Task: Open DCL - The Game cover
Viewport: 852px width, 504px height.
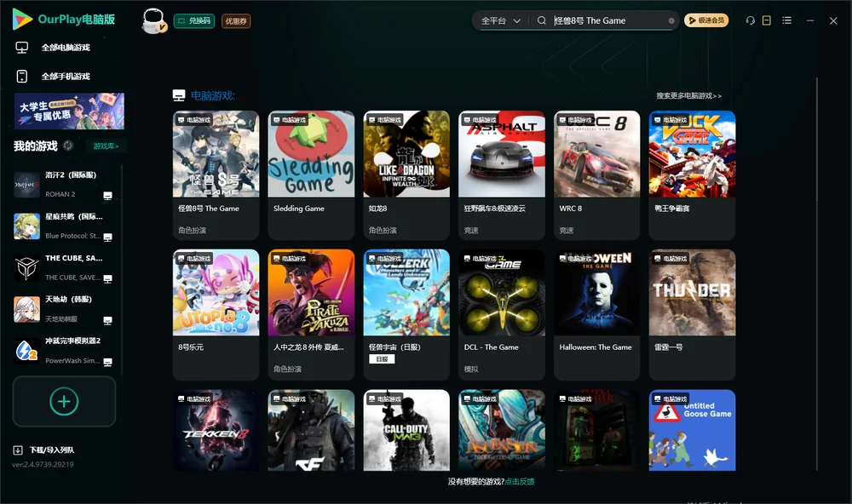Action: [x=502, y=293]
